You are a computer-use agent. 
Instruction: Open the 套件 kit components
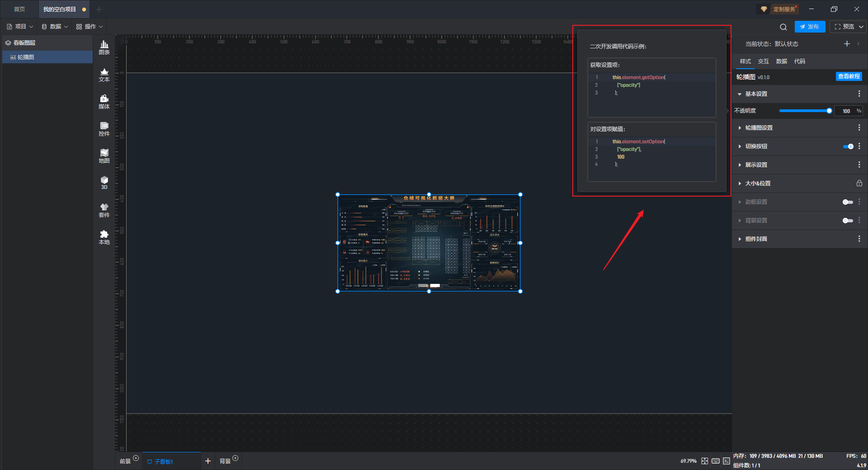coord(104,210)
